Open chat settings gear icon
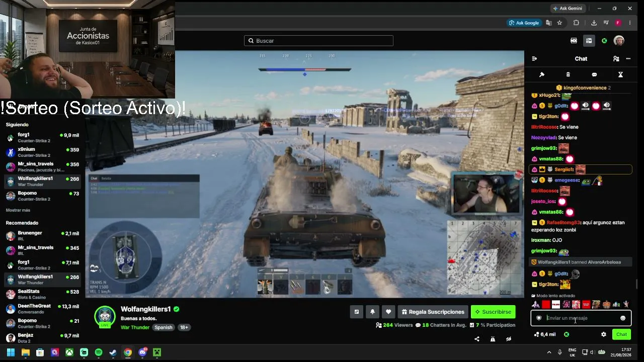Screen dimensions: 644x362 pos(604,334)
